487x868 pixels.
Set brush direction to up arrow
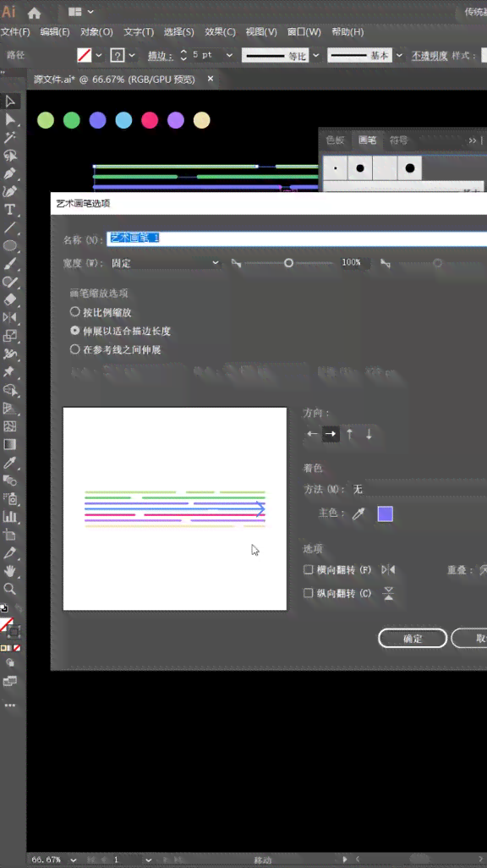point(350,434)
